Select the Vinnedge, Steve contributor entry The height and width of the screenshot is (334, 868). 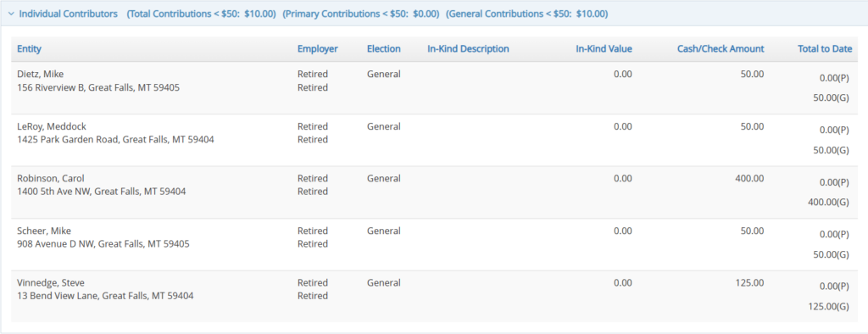(434, 297)
